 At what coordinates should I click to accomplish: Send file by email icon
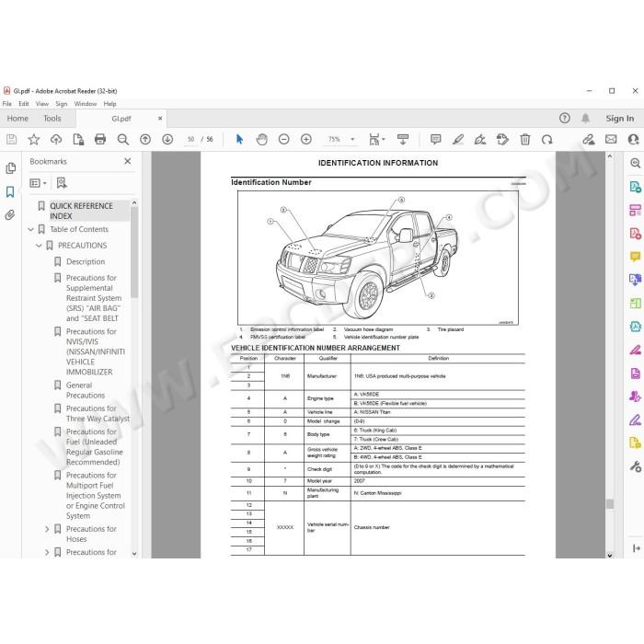tap(611, 140)
